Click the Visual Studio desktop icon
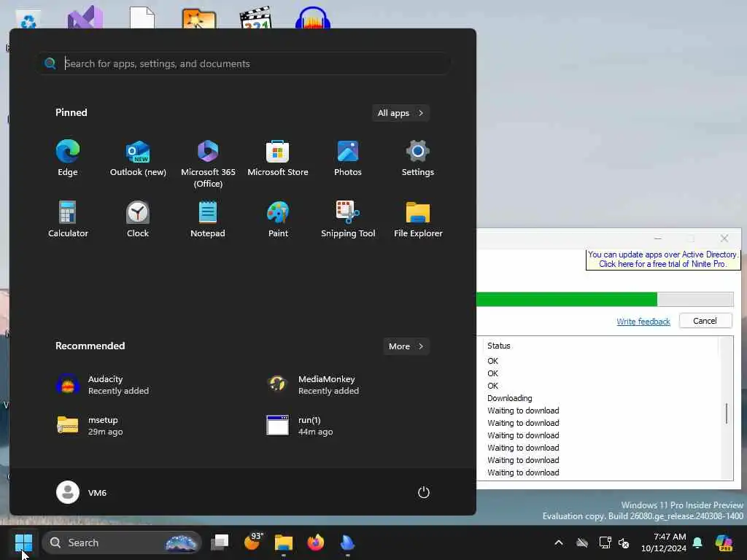 [85, 18]
